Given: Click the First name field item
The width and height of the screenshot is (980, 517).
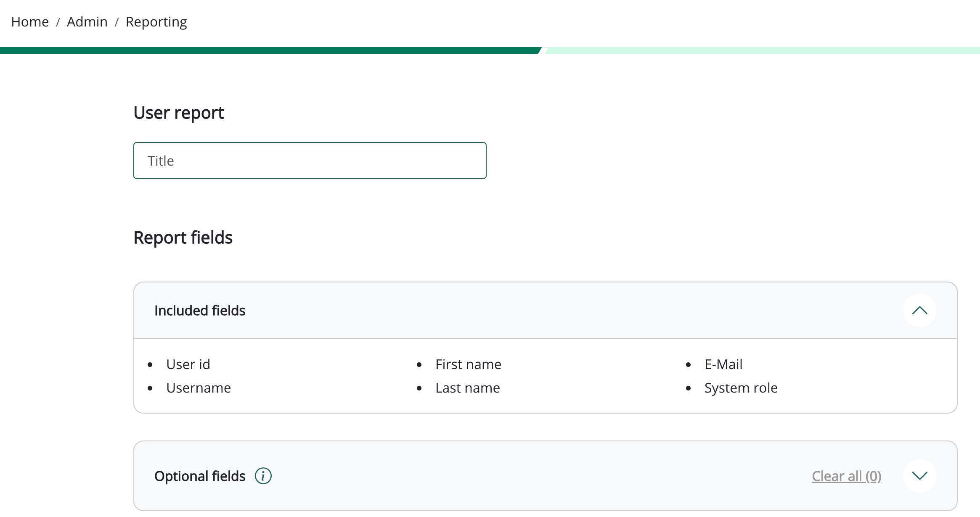Looking at the screenshot, I should [468, 364].
